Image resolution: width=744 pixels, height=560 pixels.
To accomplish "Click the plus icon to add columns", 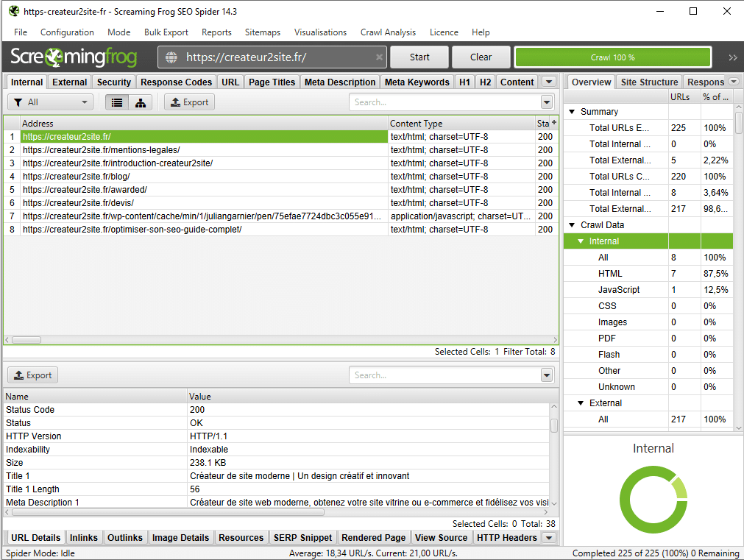I will (553, 122).
